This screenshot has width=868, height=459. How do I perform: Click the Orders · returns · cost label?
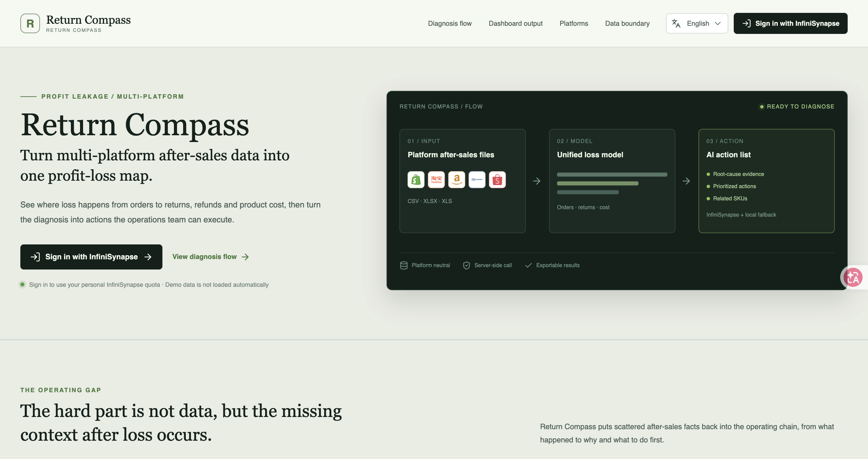coord(583,207)
